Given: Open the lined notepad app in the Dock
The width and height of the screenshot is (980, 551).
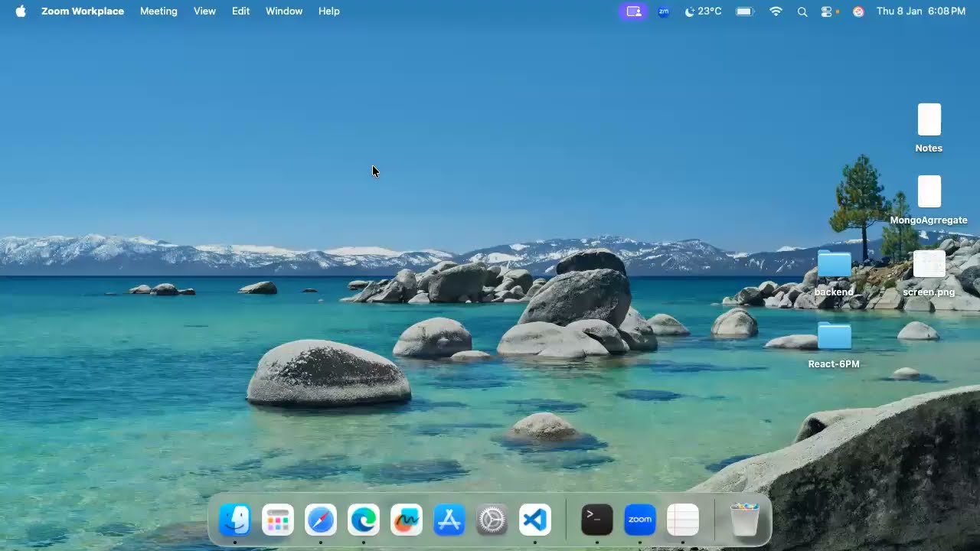Looking at the screenshot, I should (x=683, y=520).
